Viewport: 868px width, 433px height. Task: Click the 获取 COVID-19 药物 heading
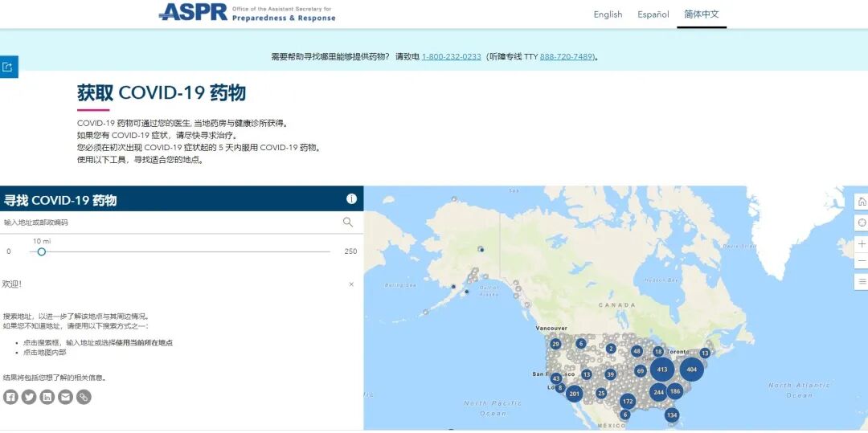[x=161, y=93]
